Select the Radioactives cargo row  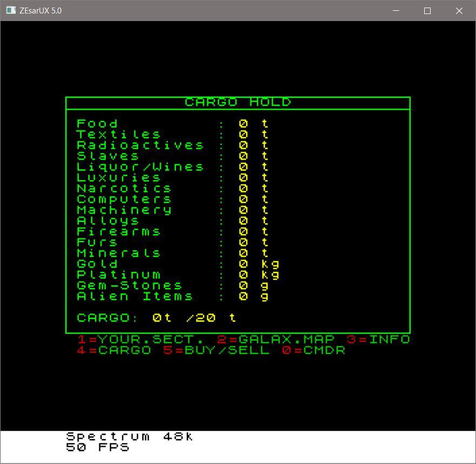click(173, 145)
